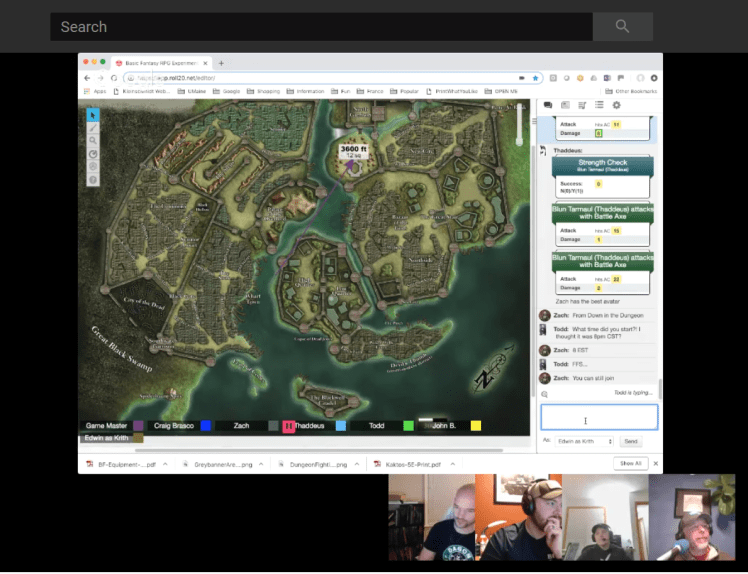Expand options for BF-Equipment pdf download
This screenshot has height=574, width=748.
tap(164, 464)
